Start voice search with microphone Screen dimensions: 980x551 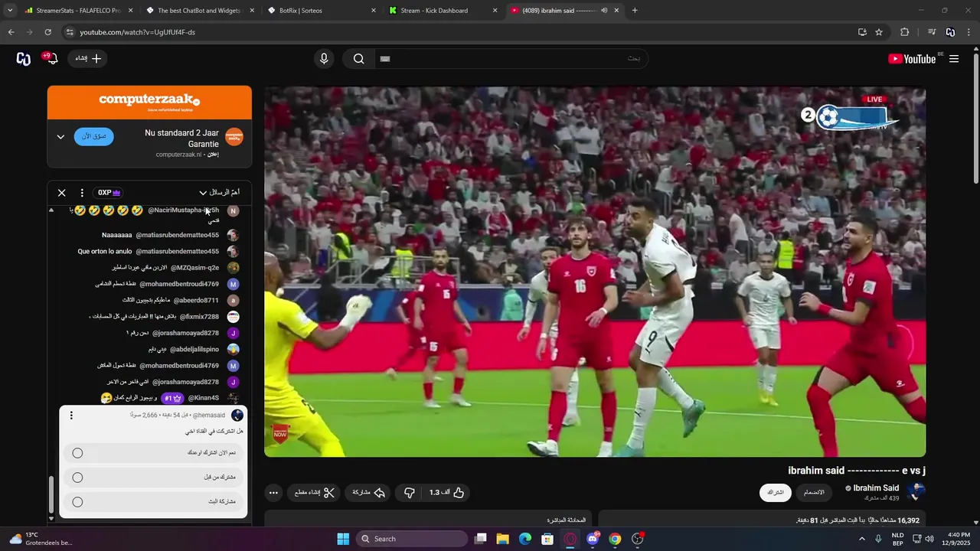click(324, 59)
